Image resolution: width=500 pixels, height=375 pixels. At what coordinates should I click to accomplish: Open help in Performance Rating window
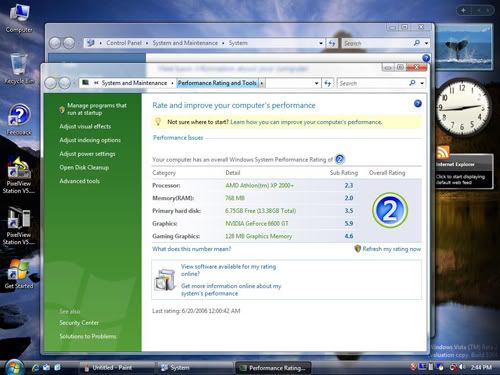coord(418,104)
